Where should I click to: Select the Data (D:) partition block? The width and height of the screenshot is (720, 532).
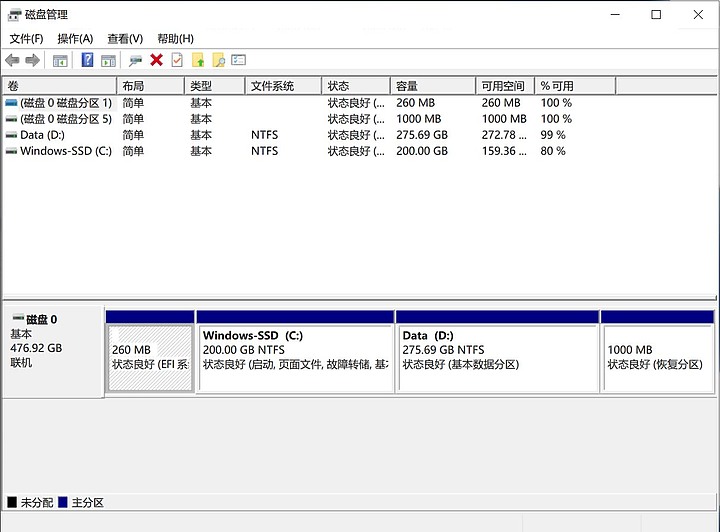[x=498, y=352]
